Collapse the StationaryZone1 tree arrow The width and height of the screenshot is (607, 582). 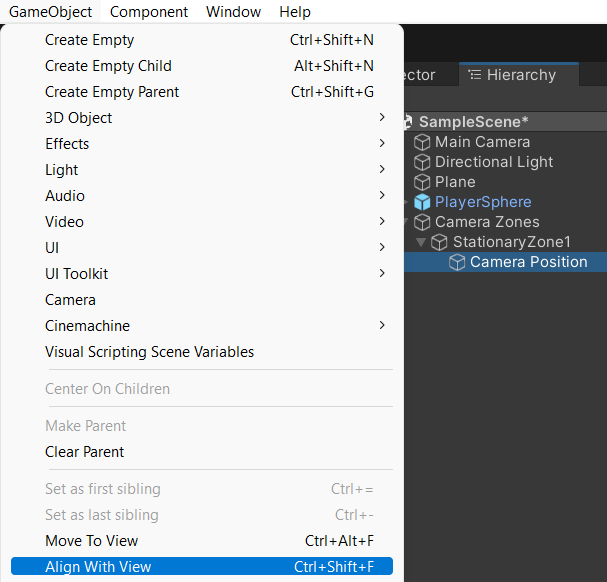[x=421, y=242]
